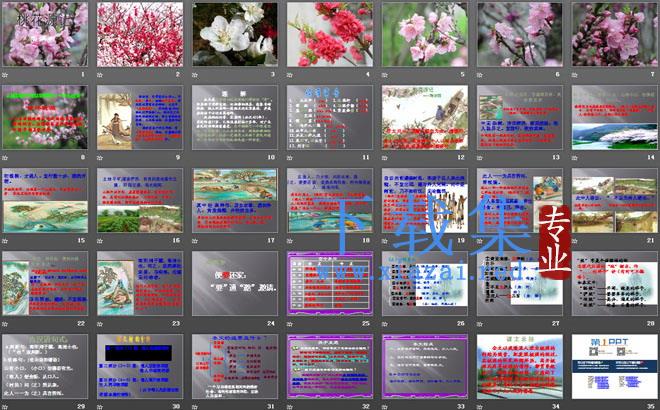This screenshot has width=660, height=410.
Task: Click the animation star icon under slide 11
Action: click(290, 158)
